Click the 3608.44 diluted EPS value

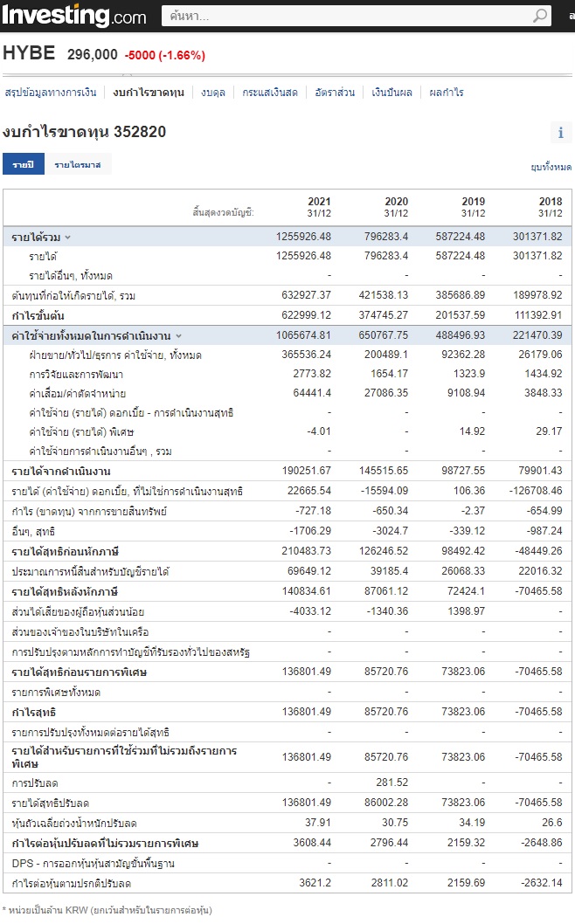pos(312,843)
